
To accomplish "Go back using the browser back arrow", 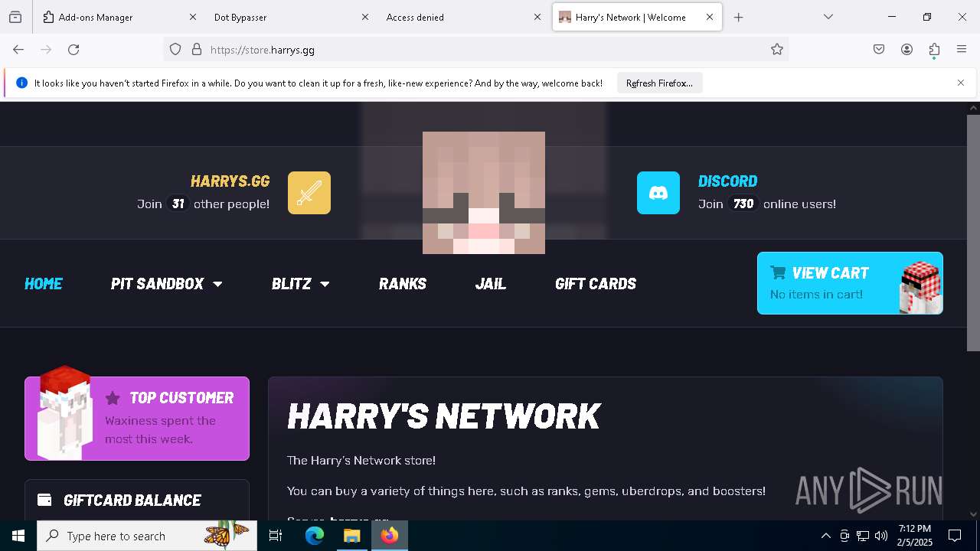I will (x=18, y=50).
